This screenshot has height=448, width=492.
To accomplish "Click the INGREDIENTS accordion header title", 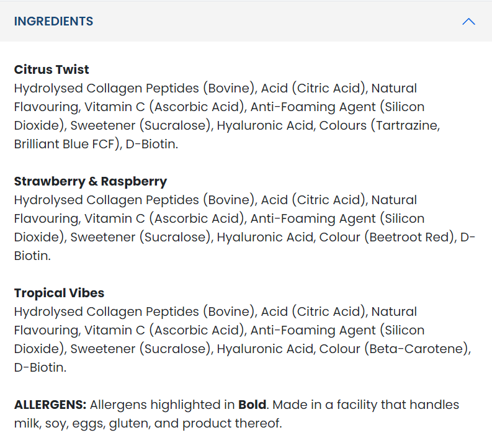I will (53, 21).
